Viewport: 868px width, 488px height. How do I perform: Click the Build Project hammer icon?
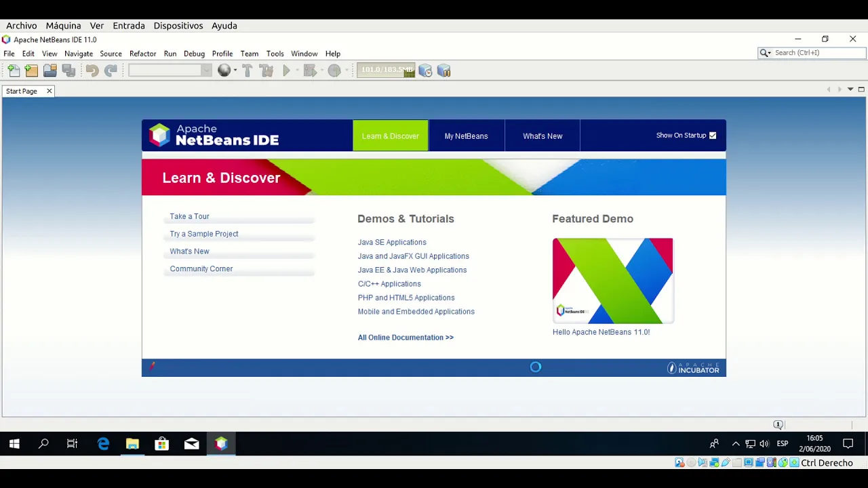pos(247,70)
